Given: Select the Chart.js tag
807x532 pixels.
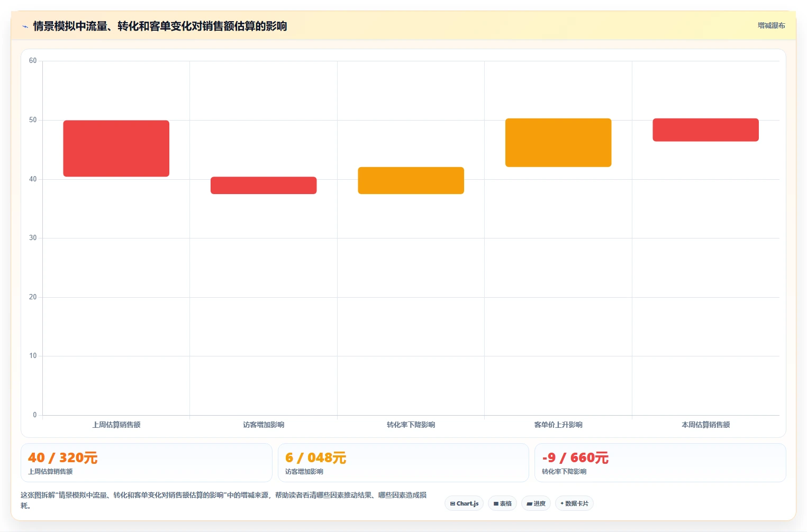Looking at the screenshot, I should (x=464, y=503).
